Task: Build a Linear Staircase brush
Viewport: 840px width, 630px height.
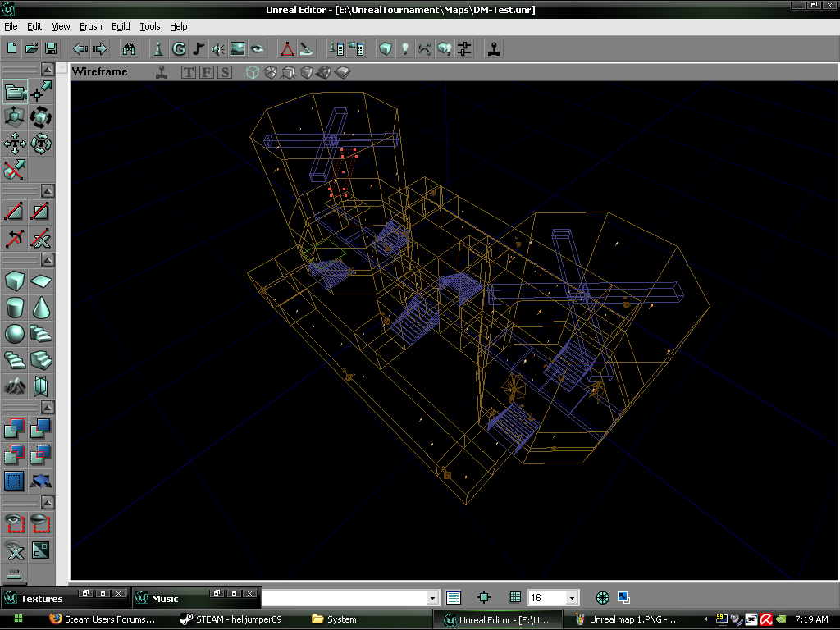Action: (41, 360)
